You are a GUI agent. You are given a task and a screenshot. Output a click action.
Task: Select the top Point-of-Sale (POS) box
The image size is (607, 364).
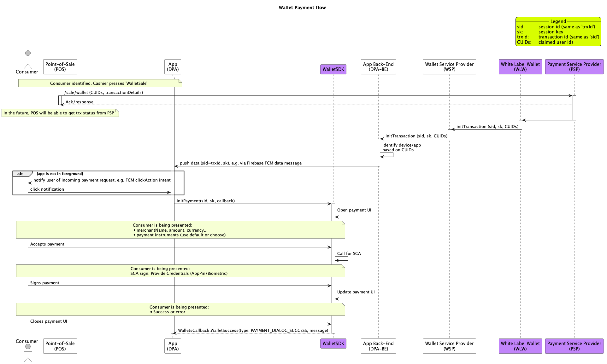(60, 67)
